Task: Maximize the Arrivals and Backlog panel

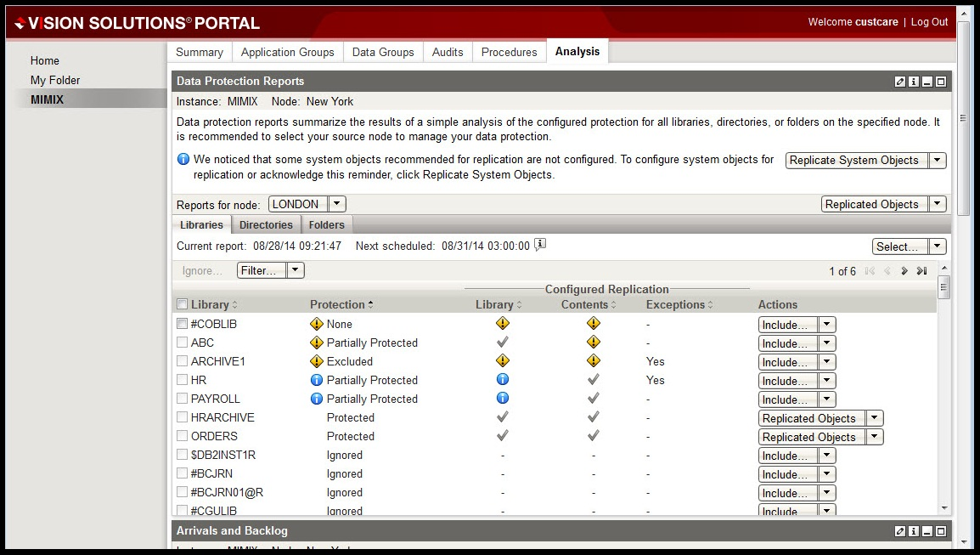Action: (x=941, y=531)
